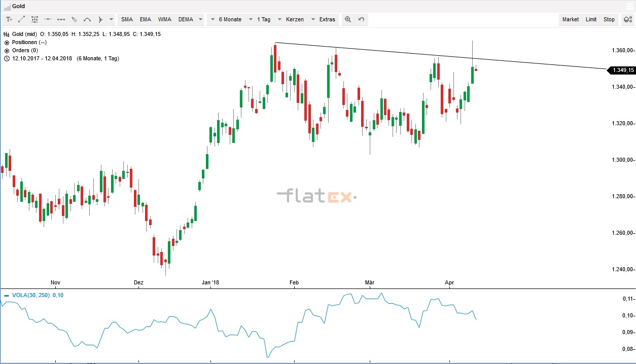Image resolution: width=636 pixels, height=364 pixels.
Task: Select the horizontal line tool
Action: coord(48,19)
